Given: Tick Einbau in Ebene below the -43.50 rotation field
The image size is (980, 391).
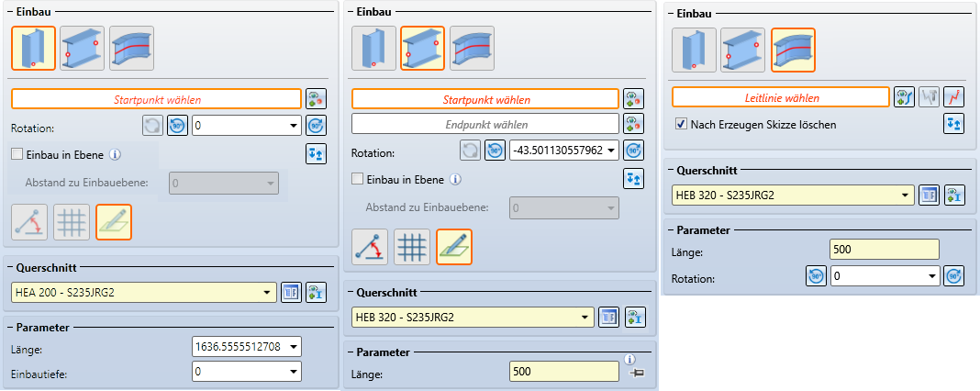Looking at the screenshot, I should tap(359, 179).
